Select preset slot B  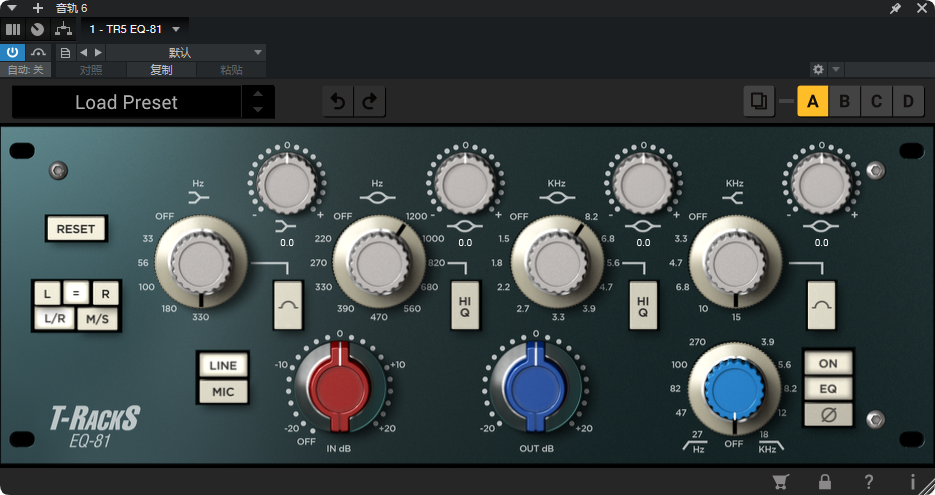point(844,101)
